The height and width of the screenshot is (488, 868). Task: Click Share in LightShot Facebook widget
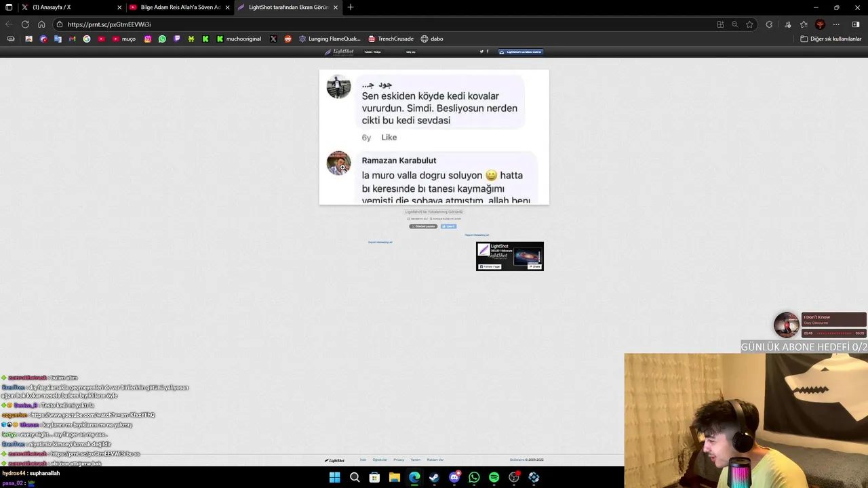[x=535, y=266]
